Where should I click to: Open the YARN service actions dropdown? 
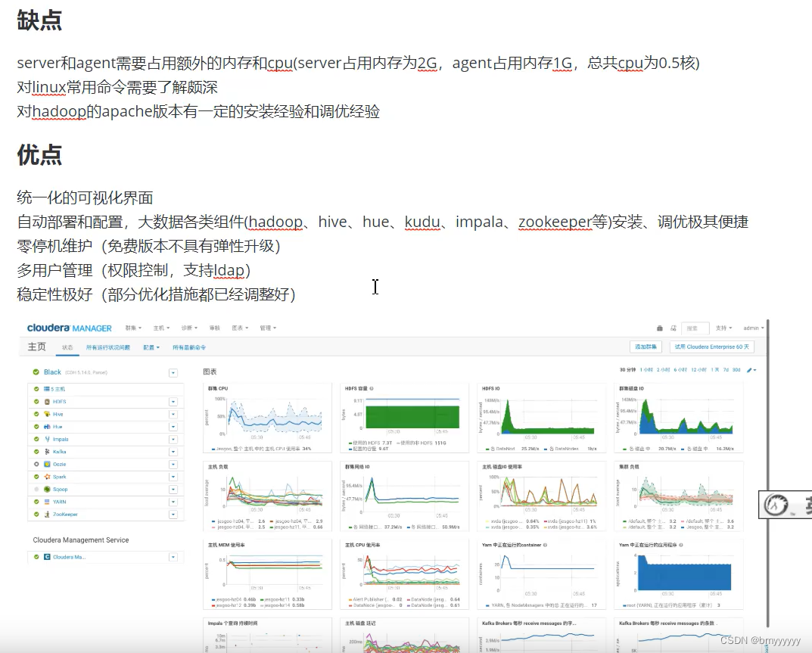pos(173,502)
